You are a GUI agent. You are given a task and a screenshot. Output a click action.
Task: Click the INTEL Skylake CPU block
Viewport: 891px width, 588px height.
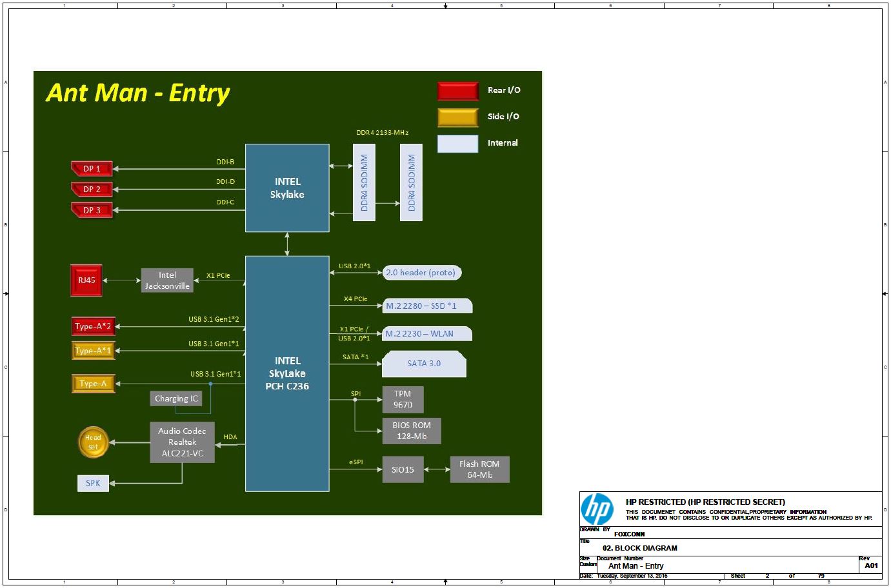(287, 188)
